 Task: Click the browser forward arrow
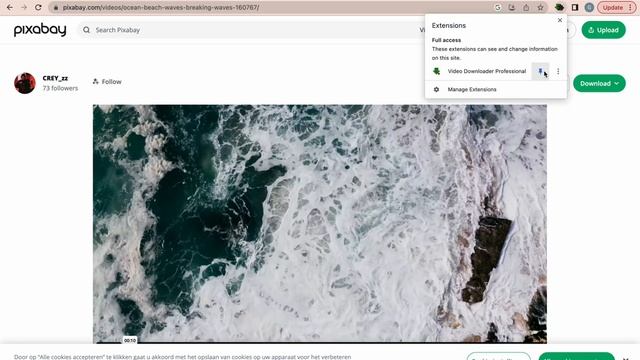pos(24,7)
